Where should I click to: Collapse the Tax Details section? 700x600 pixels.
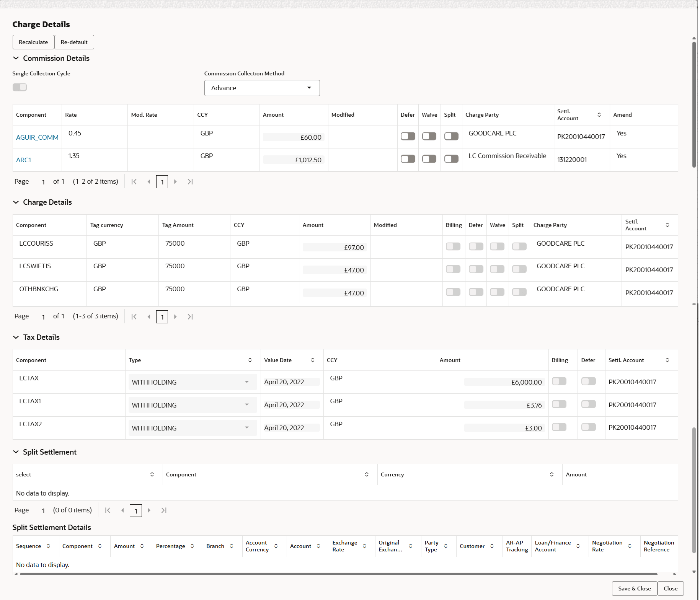pos(16,337)
